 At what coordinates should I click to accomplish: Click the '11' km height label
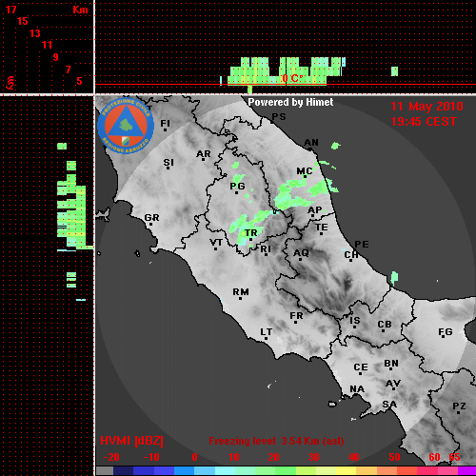coord(47,45)
